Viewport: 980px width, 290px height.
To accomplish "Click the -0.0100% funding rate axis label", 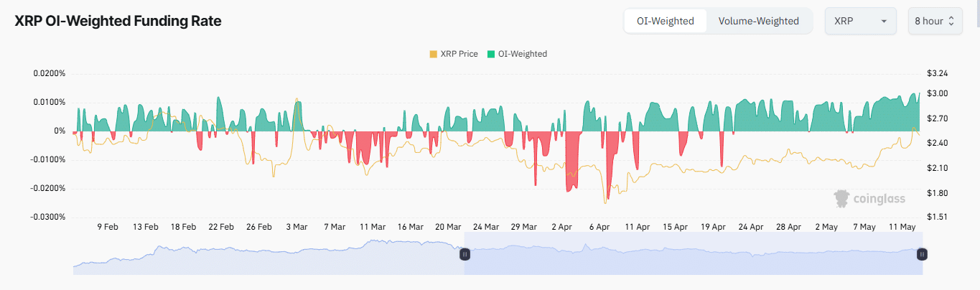I will (x=48, y=159).
